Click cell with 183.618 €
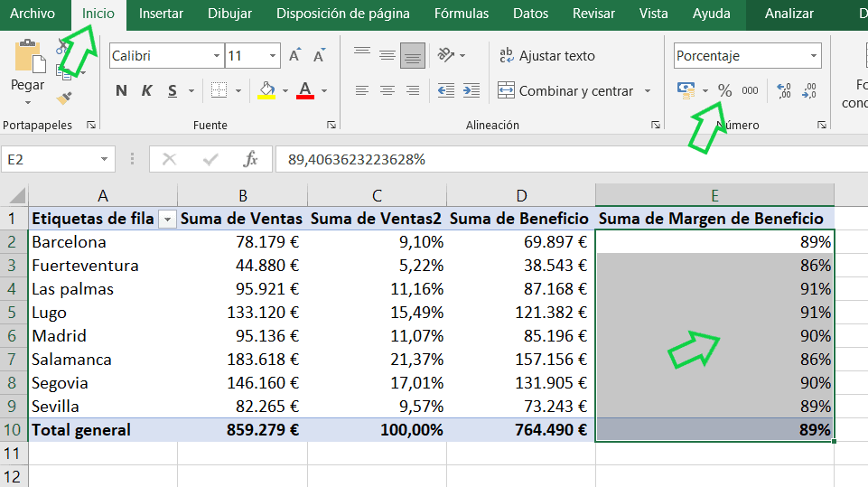This screenshot has height=487, width=868. click(x=242, y=360)
